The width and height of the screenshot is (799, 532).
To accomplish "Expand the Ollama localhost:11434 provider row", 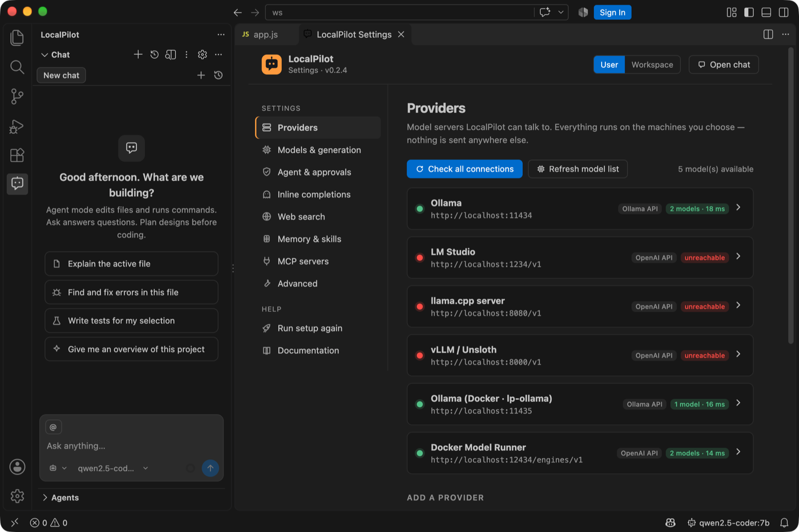I will (580, 209).
